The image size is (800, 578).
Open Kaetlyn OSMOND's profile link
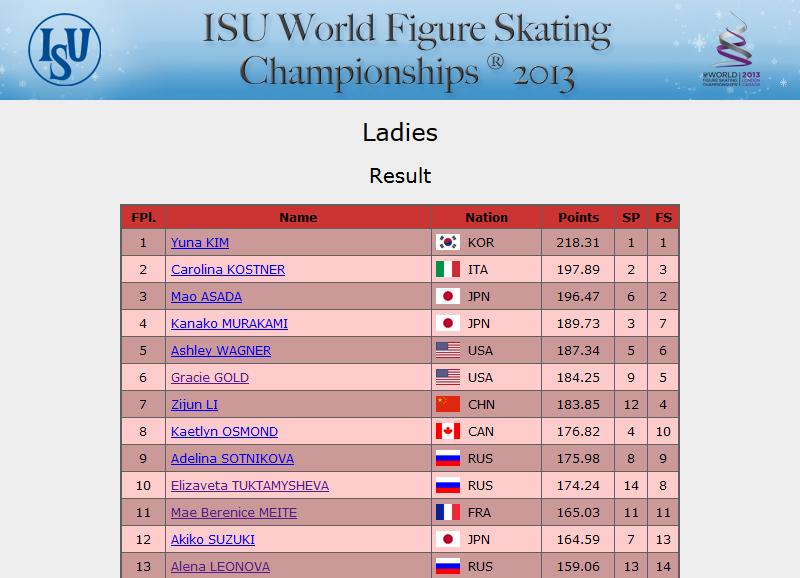[x=224, y=432]
